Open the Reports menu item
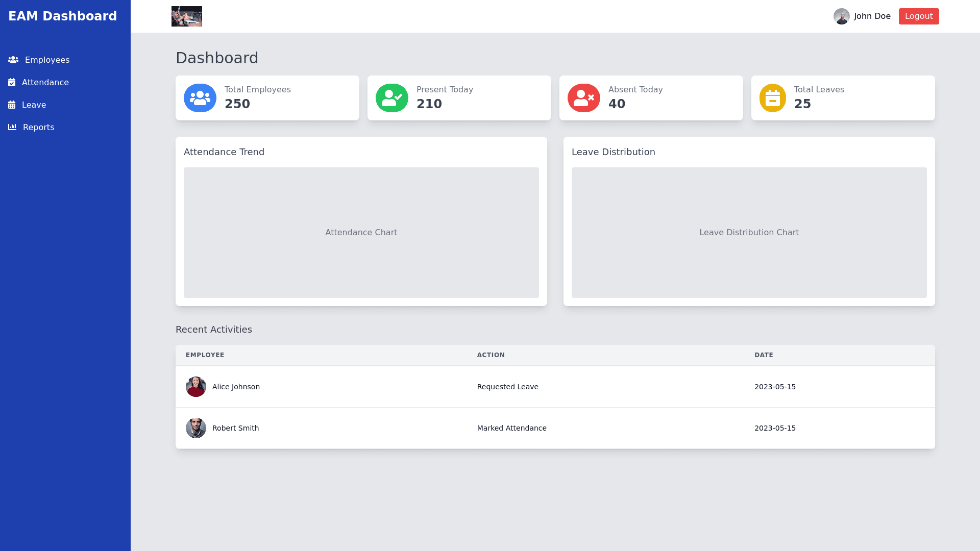 [x=38, y=128]
